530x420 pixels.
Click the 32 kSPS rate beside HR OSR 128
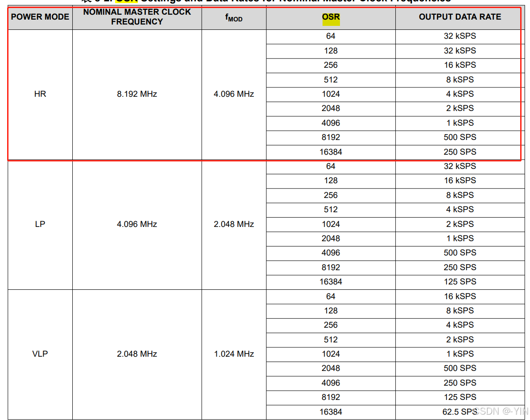coord(460,51)
